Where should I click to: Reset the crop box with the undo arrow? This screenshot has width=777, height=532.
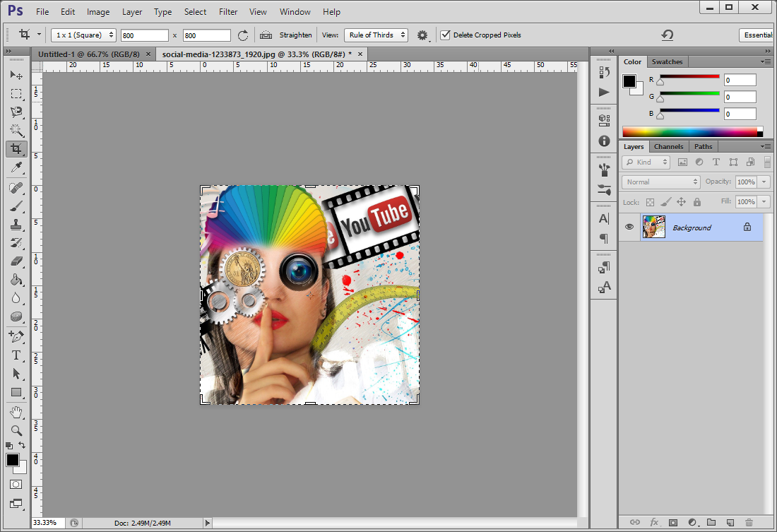(668, 35)
